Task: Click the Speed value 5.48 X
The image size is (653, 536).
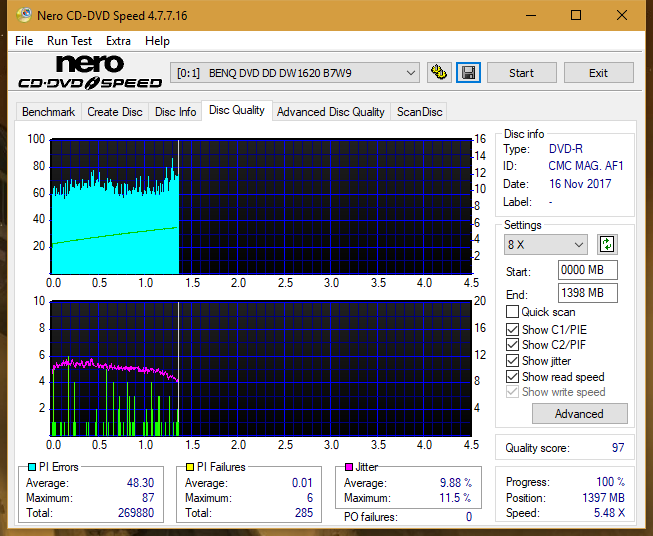Action: click(x=609, y=513)
